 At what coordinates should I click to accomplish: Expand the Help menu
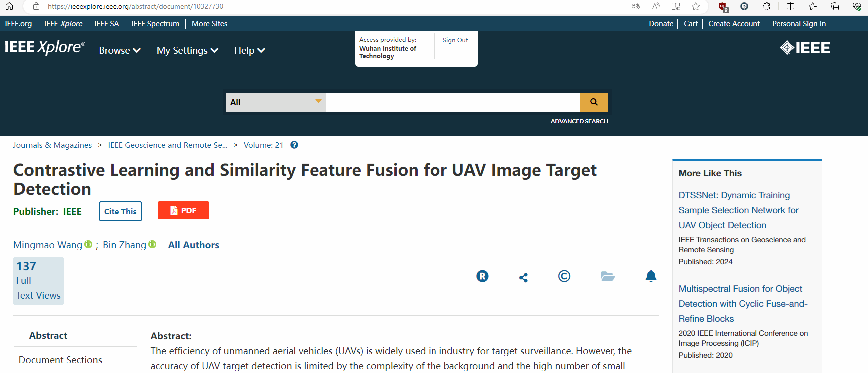249,50
